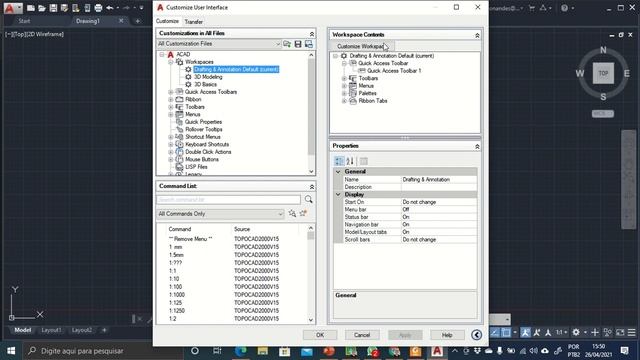The image size is (640, 360).
Task: Switch to the Model layout tab
Action: pos(23,330)
